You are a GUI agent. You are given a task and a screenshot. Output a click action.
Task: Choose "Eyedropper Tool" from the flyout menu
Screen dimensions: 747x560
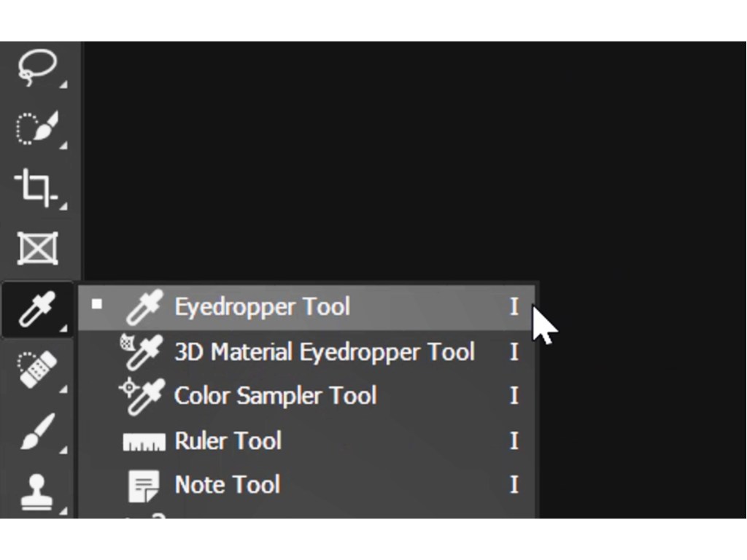[262, 307]
